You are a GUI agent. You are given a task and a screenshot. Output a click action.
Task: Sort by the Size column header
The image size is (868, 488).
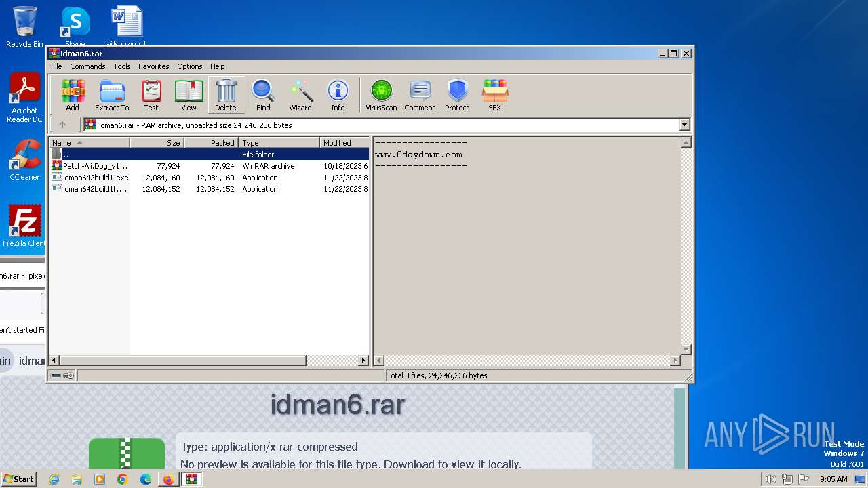[x=157, y=142]
